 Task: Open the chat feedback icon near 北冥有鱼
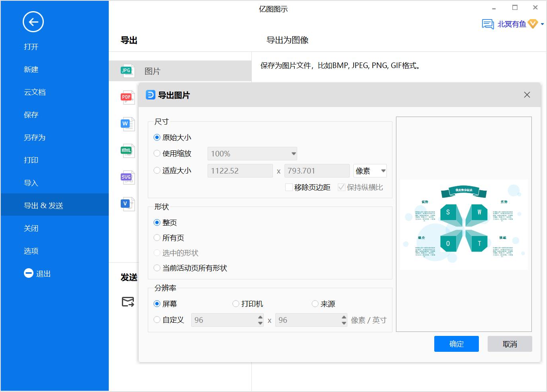(487, 24)
